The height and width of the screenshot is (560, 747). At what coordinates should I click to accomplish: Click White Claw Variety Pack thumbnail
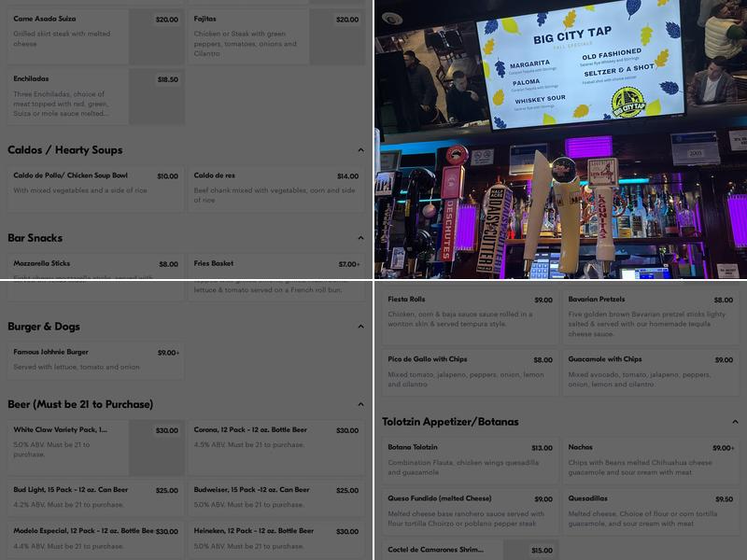point(156,448)
